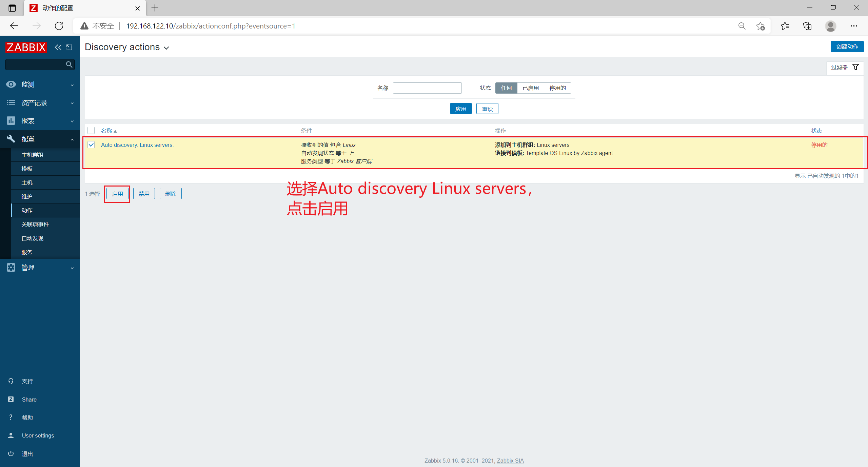This screenshot has width=868, height=467.
Task: Open Auto discovery. Linux servers. link
Action: [137, 145]
